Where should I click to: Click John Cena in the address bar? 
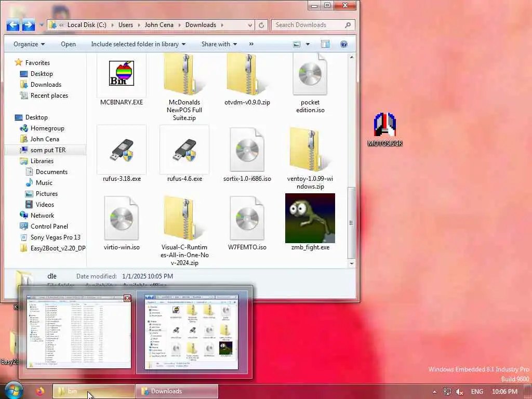[159, 25]
